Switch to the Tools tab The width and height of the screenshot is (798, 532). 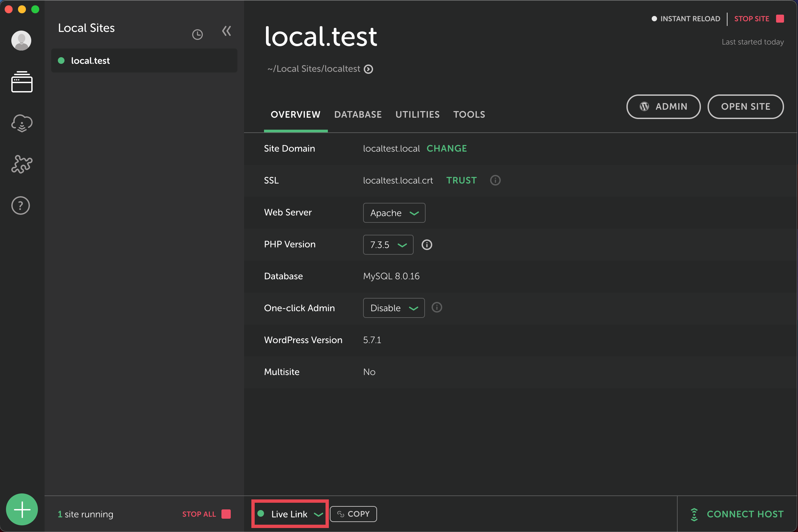(469, 115)
